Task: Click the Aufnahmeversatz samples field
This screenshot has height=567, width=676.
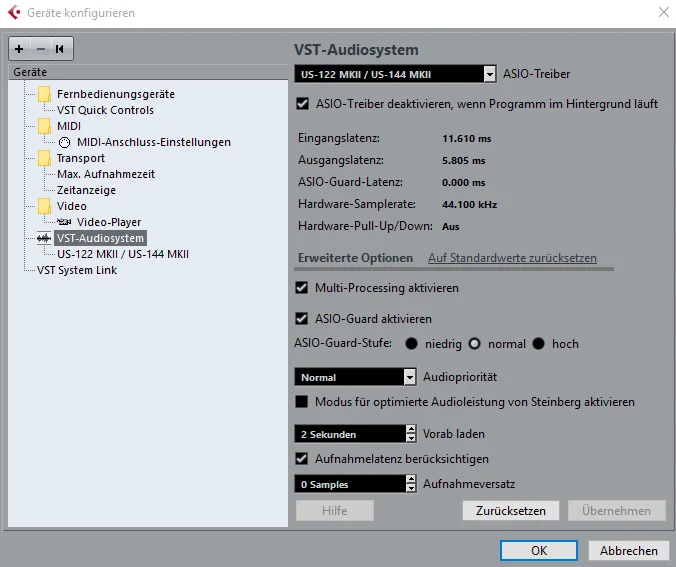Action: pos(350,484)
